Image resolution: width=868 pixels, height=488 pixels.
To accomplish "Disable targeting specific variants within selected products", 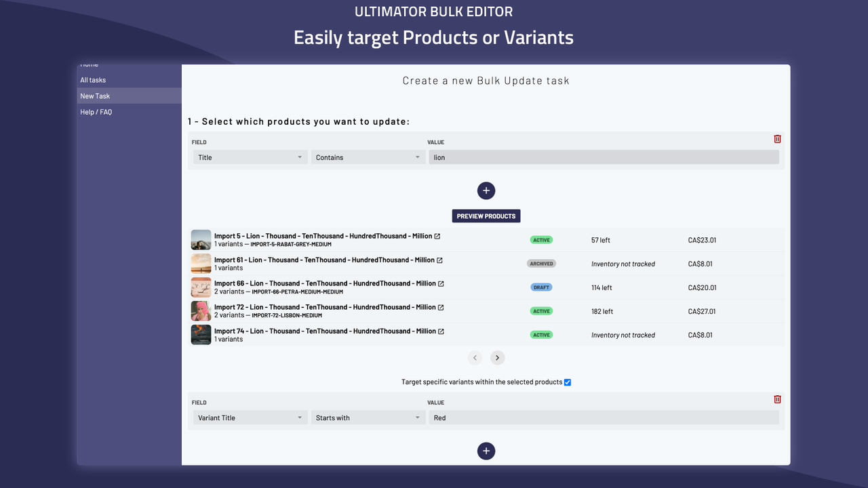I will (568, 382).
